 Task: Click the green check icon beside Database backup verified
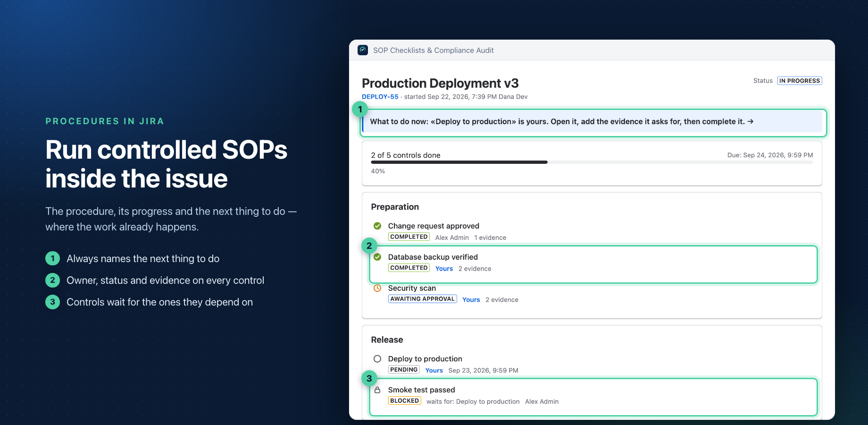point(377,257)
